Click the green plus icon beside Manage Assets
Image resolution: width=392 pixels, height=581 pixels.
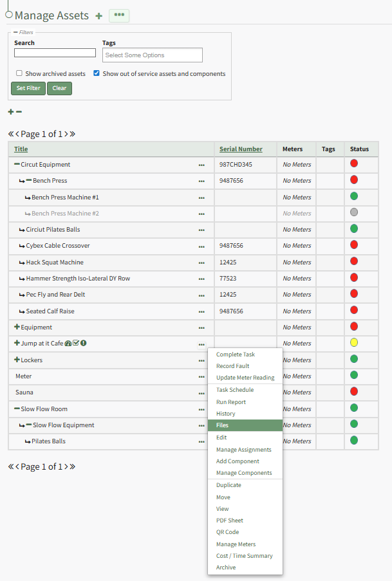[98, 16]
